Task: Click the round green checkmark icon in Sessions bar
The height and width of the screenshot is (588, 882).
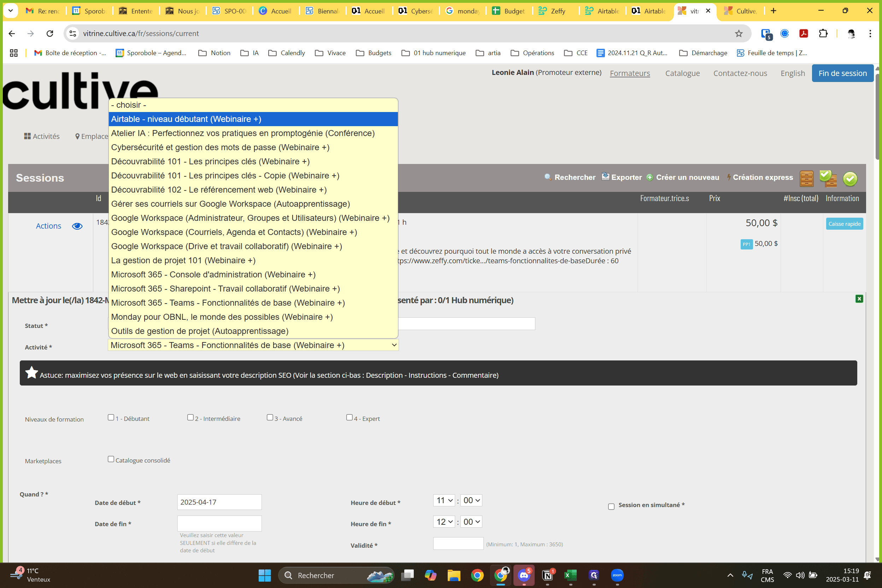Action: (850, 179)
